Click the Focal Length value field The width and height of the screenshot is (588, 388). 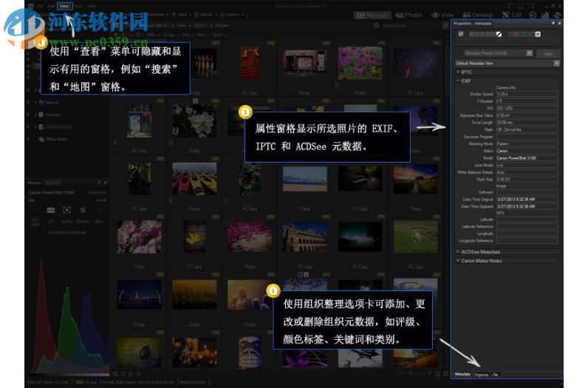click(x=527, y=123)
